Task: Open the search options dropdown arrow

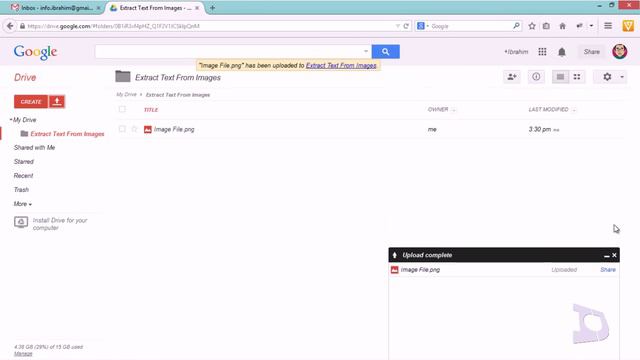Action: point(366,51)
